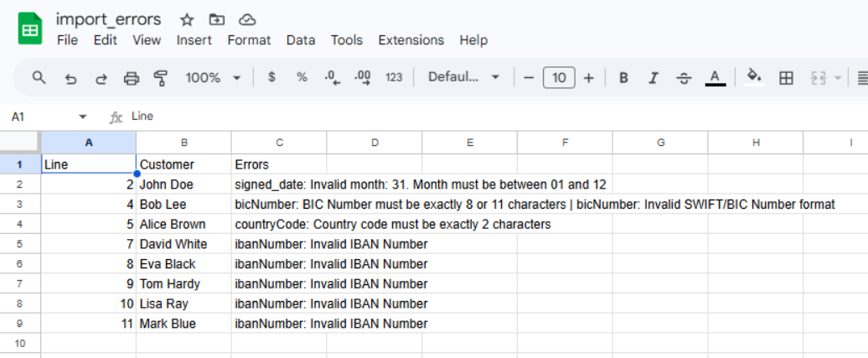868x358 pixels.
Task: Open the search menus magnifier
Action: pos(39,78)
